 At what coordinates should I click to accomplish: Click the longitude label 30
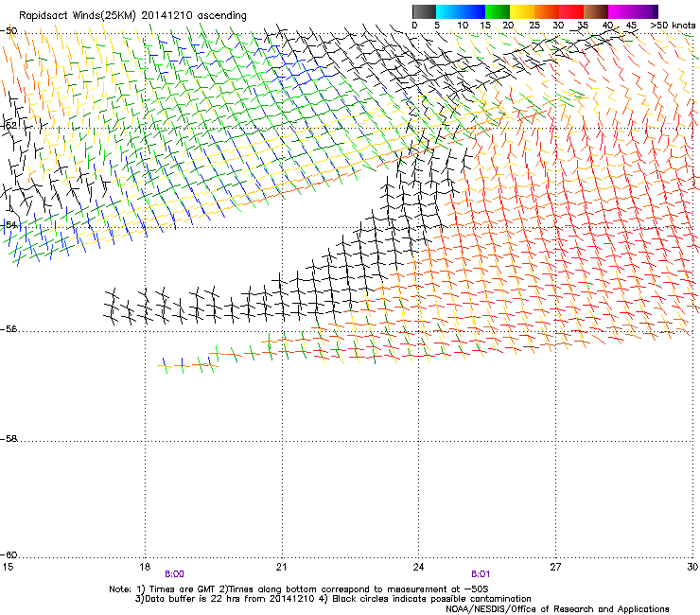click(x=692, y=567)
